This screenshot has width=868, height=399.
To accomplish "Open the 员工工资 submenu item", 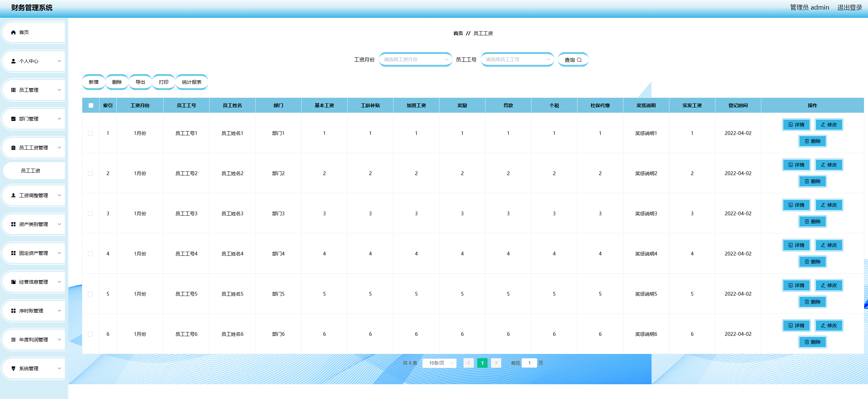I will coord(31,171).
